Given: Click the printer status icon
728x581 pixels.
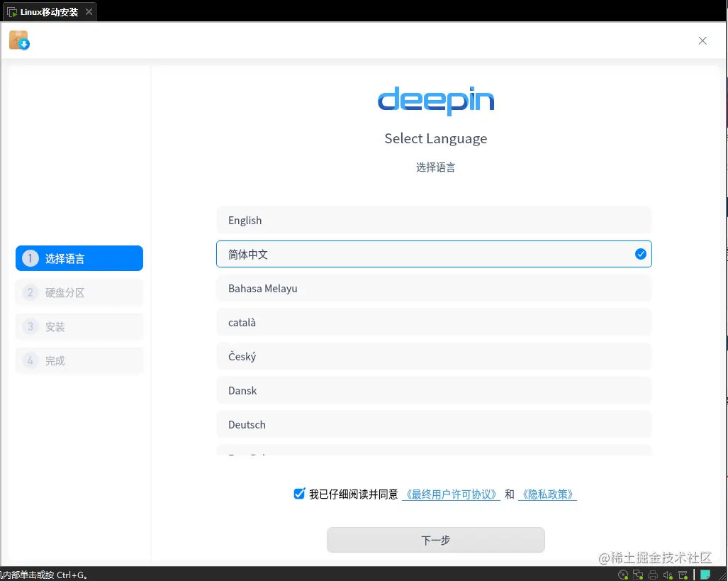Looking at the screenshot, I should 653,575.
